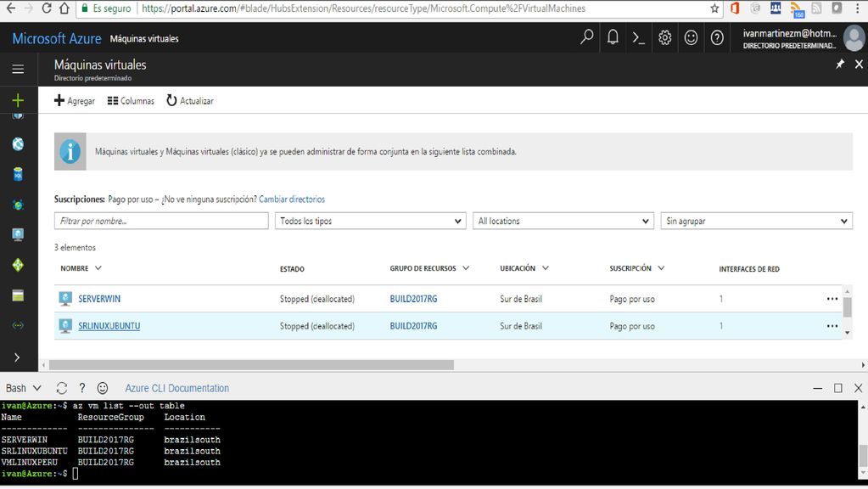Open the Sin agrupar dropdown
This screenshot has width=868, height=489.
pyautogui.click(x=756, y=221)
